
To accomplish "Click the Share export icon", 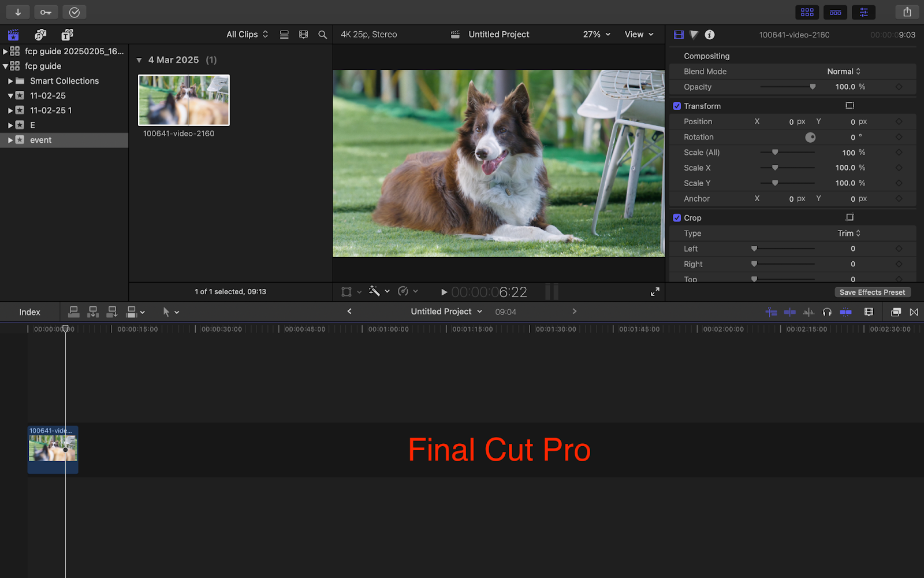I will coord(907,12).
